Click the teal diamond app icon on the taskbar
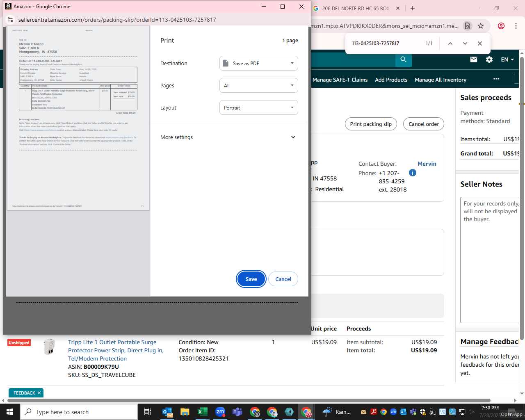Image resolution: width=525 pixels, height=420 pixels. [289, 412]
